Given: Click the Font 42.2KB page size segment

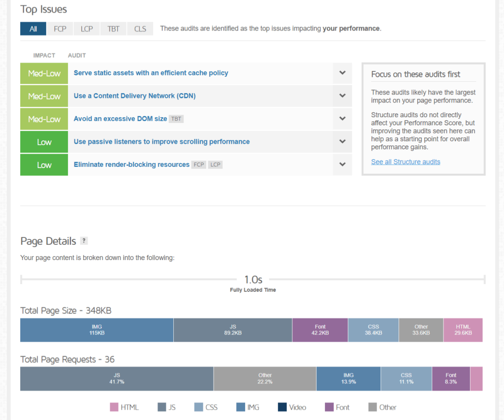Looking at the screenshot, I should click(x=320, y=330).
